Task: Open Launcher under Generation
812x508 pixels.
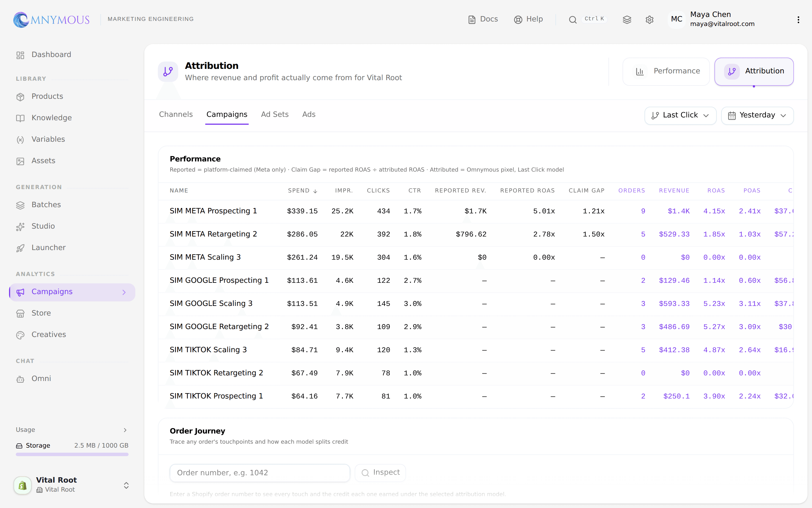Action: [72, 248]
